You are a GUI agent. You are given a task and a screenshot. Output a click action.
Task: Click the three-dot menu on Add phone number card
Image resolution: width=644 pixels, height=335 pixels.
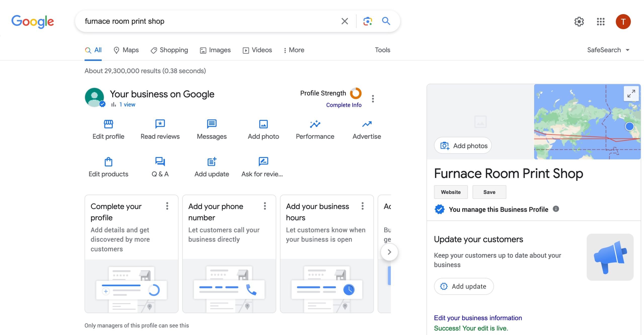pyautogui.click(x=264, y=206)
